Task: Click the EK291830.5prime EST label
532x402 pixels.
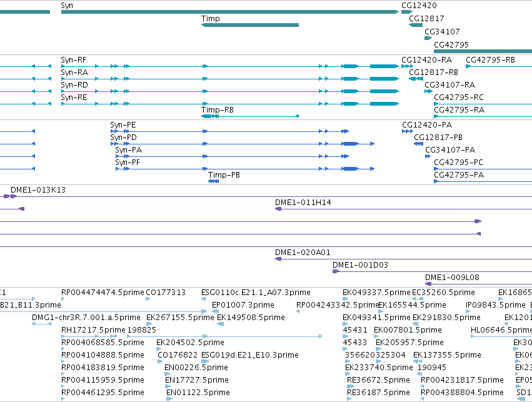Action: coord(446,318)
